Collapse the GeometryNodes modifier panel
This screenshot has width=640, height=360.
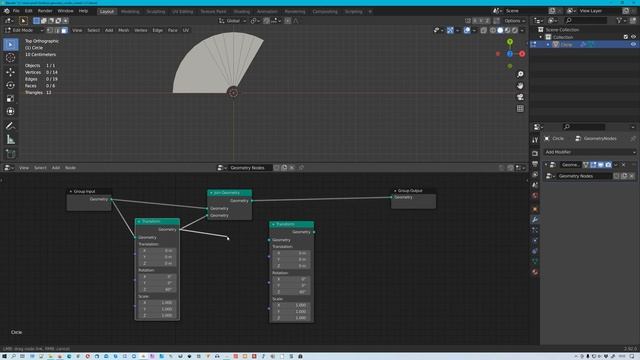click(546, 165)
